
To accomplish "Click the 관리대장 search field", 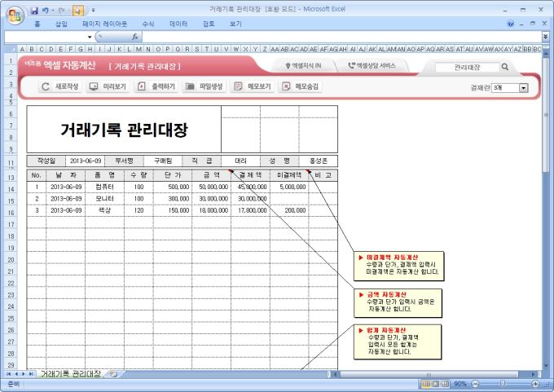I will (x=467, y=67).
